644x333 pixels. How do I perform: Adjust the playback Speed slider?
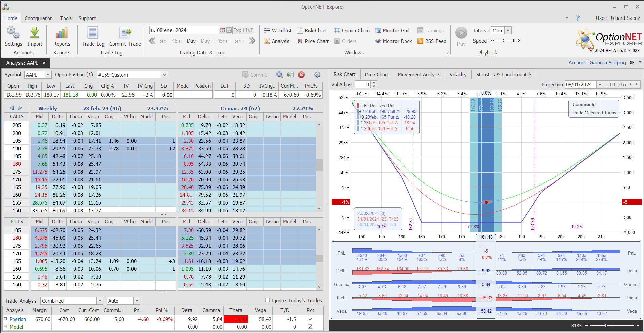504,41
